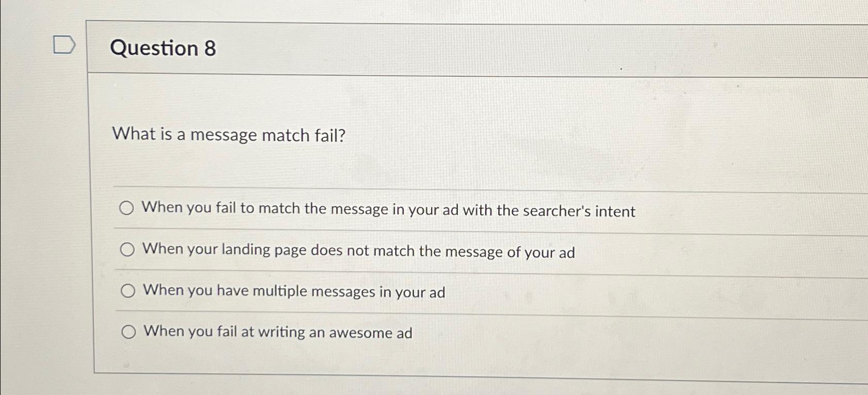Click the question text asking about message match fail

tap(229, 135)
